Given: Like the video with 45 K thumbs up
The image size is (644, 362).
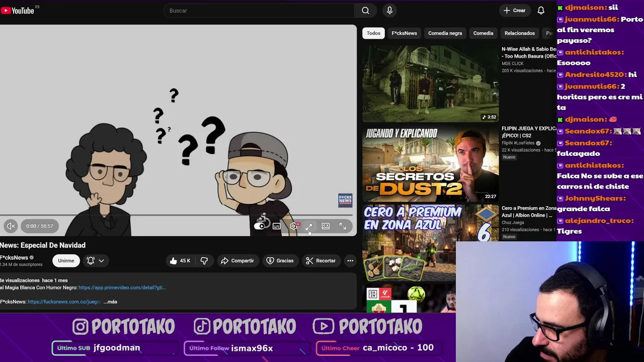Looking at the screenshot, I should pos(180,260).
